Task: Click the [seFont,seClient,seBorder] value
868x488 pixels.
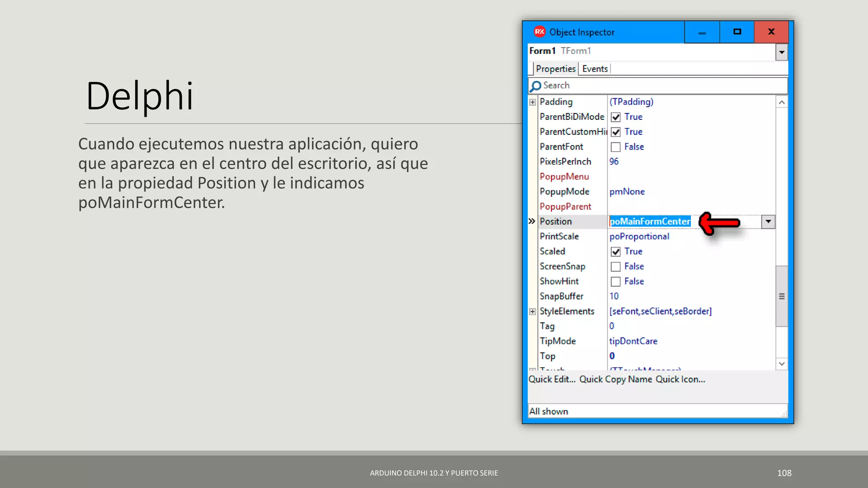Action: pyautogui.click(x=660, y=311)
